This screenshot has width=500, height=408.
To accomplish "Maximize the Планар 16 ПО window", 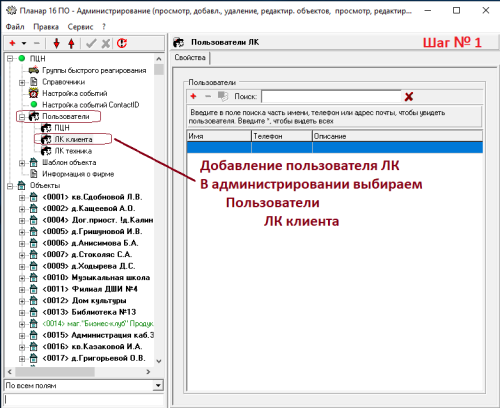I will (456, 11).
